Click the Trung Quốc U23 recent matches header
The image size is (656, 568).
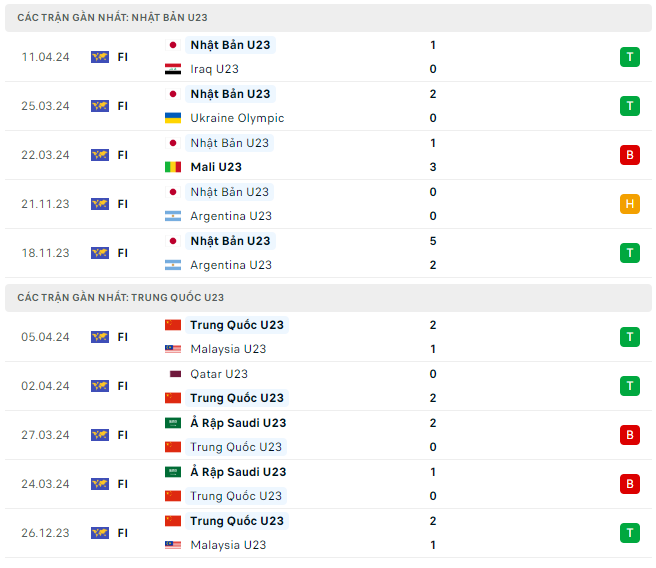[120, 297]
